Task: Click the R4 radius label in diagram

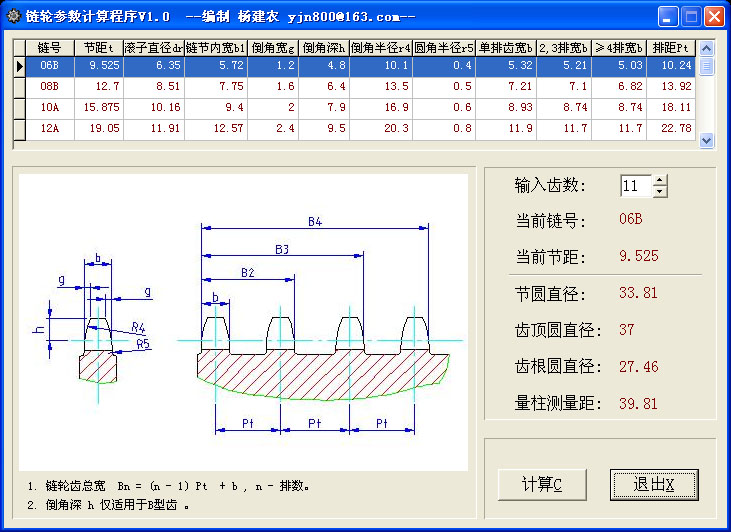Action: click(x=138, y=327)
